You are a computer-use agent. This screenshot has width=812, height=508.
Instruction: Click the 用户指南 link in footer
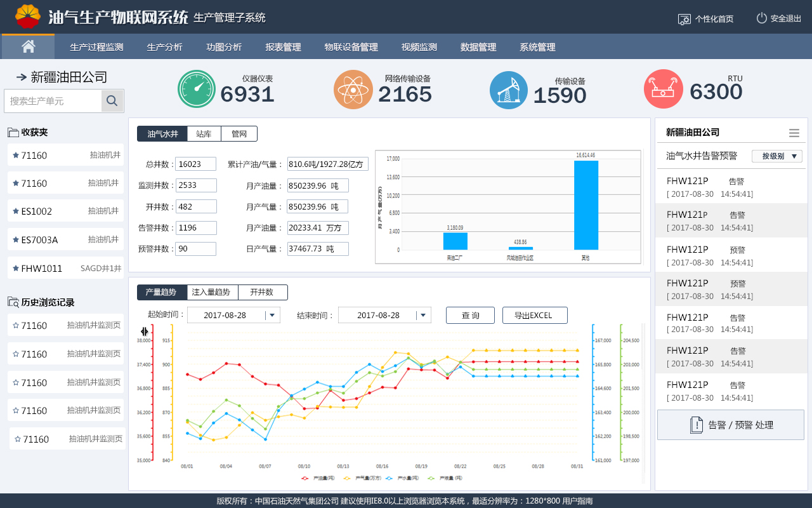point(577,501)
